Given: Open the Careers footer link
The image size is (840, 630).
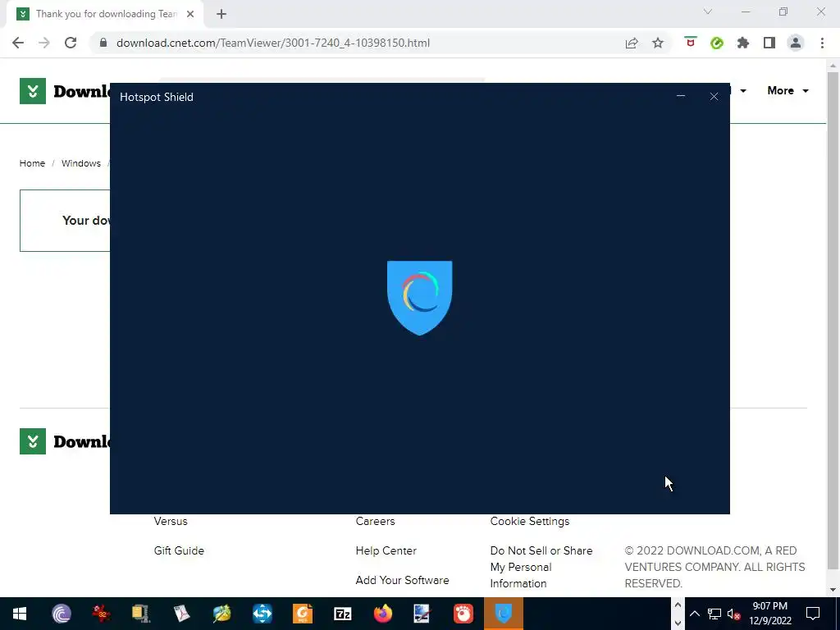Looking at the screenshot, I should 375,521.
